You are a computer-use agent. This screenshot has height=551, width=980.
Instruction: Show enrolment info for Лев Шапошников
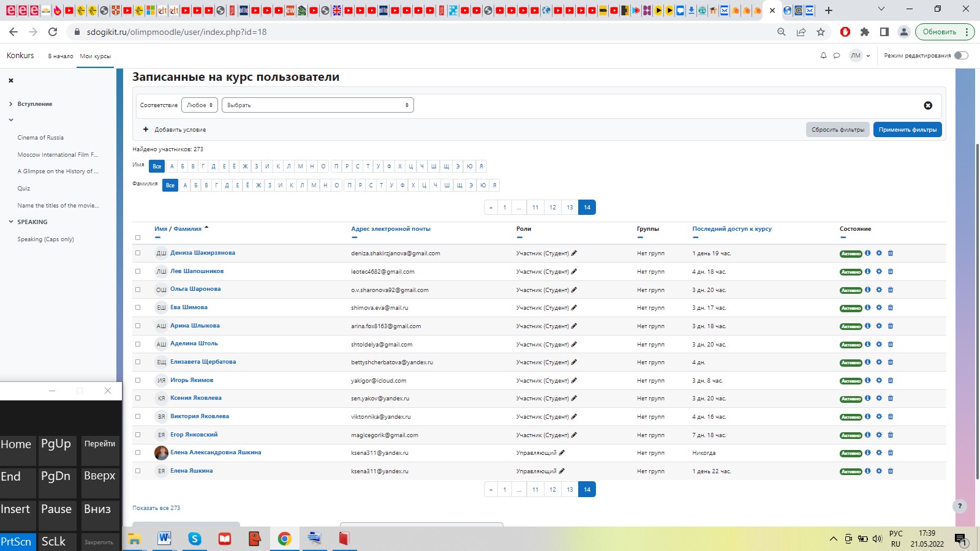tap(868, 271)
